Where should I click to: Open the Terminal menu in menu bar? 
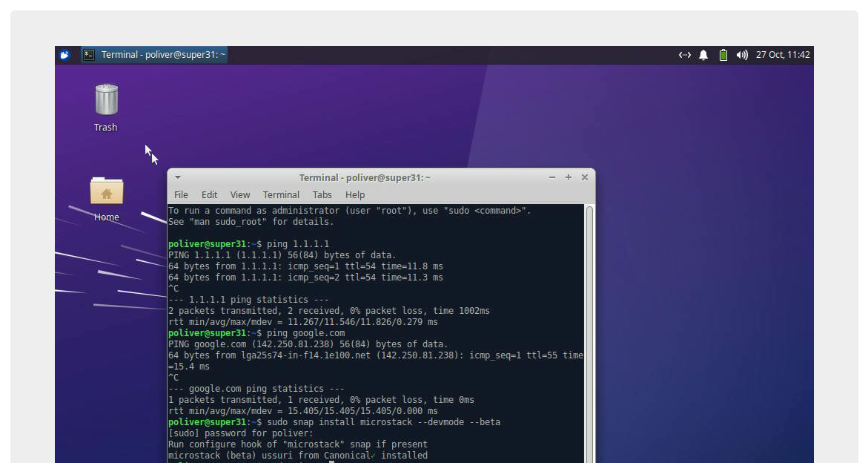point(281,194)
